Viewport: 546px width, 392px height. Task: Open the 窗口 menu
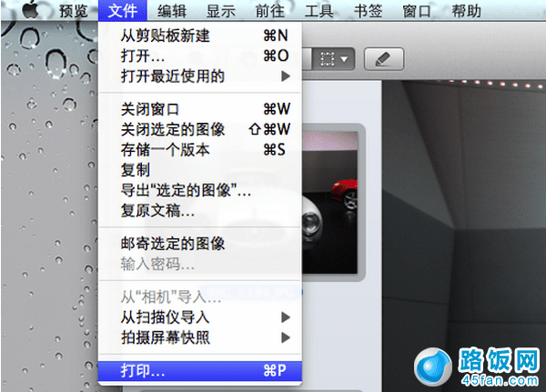(x=417, y=11)
